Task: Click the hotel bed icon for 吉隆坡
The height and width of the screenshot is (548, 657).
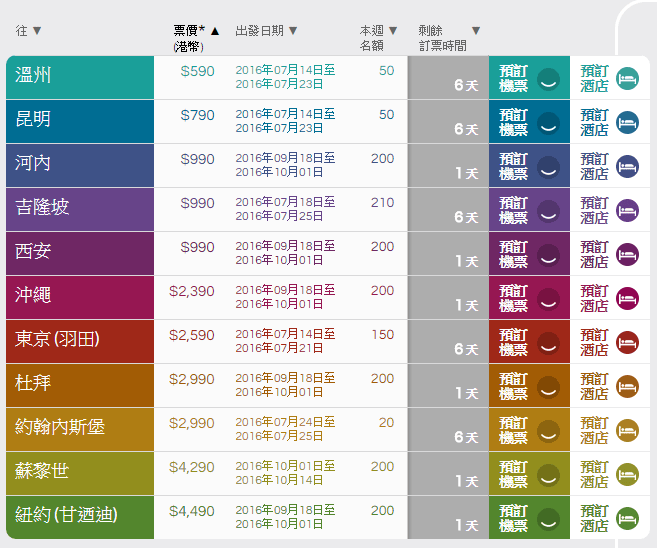Action: (x=627, y=211)
